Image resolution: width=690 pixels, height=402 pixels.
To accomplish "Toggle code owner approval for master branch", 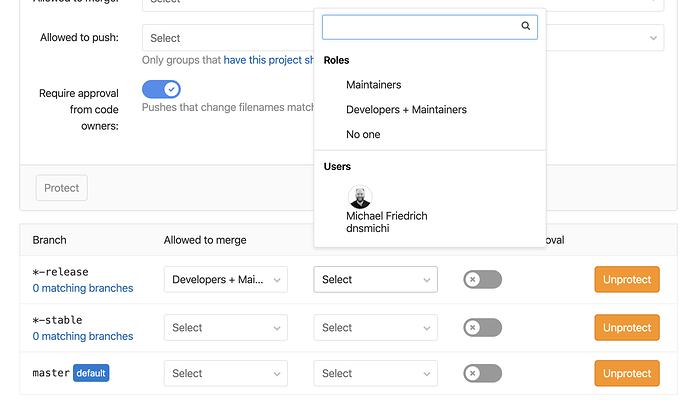I will click(482, 373).
